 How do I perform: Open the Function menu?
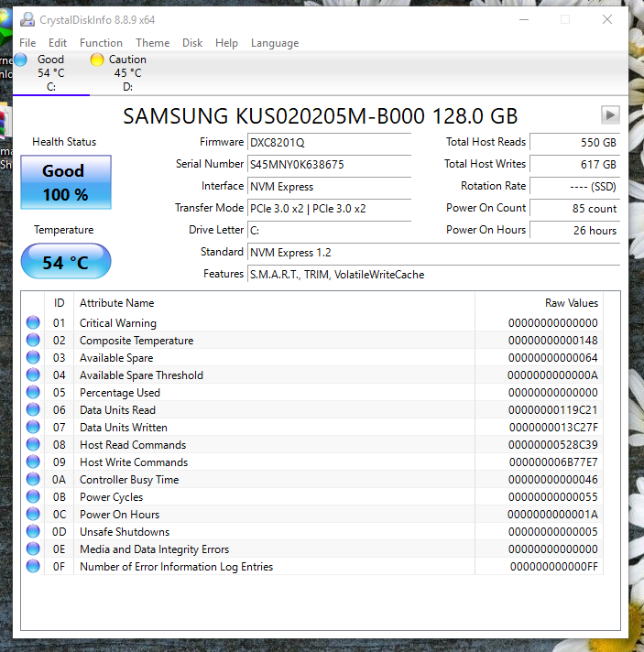pos(101,43)
